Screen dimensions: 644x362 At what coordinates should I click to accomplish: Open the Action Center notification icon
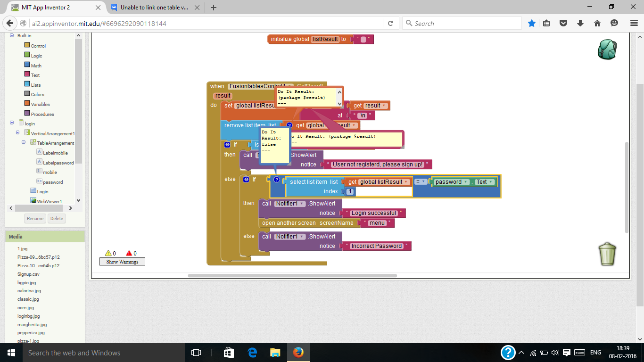(x=567, y=353)
